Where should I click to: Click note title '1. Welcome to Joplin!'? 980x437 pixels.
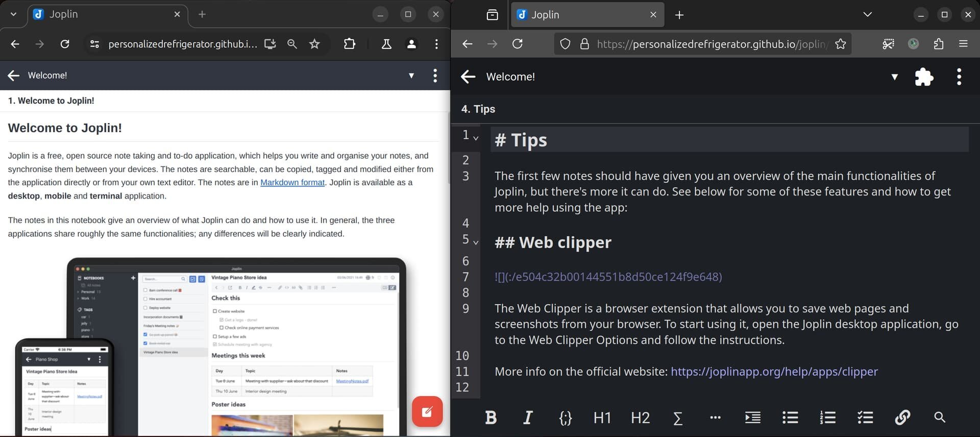coord(51,101)
